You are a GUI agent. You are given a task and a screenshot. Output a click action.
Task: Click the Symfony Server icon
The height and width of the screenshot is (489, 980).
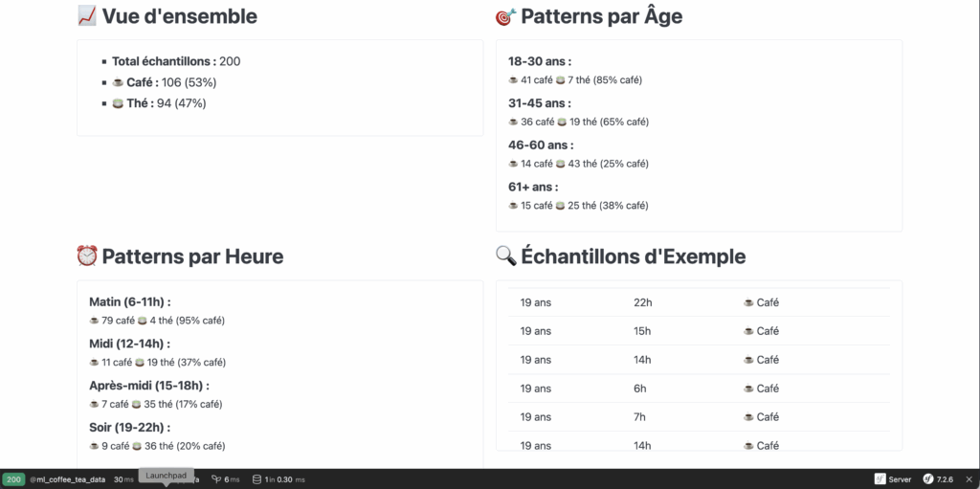tap(880, 479)
